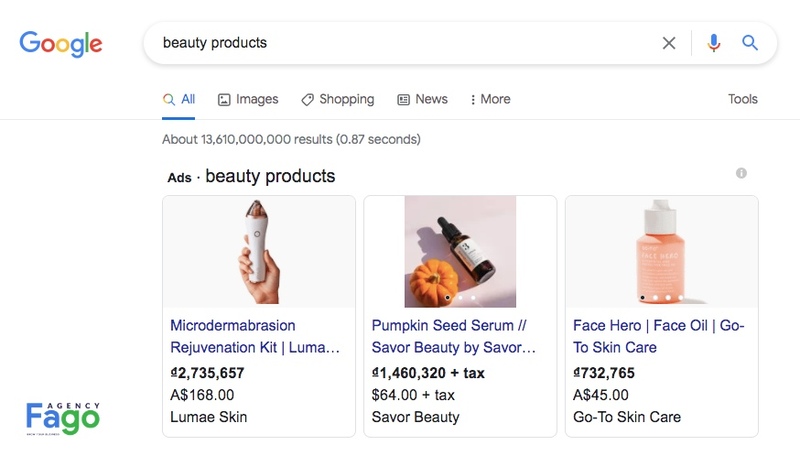Click the blue magnifier search icon

[x=750, y=43]
